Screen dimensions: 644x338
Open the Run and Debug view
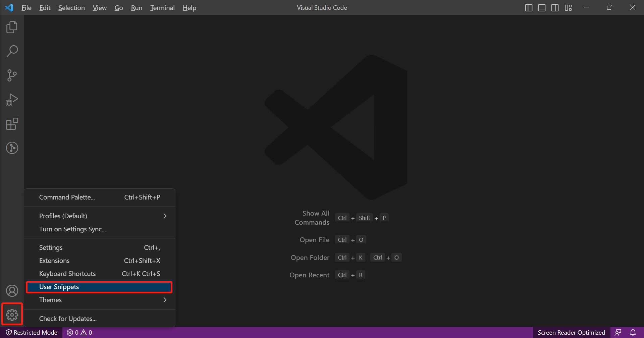[12, 100]
